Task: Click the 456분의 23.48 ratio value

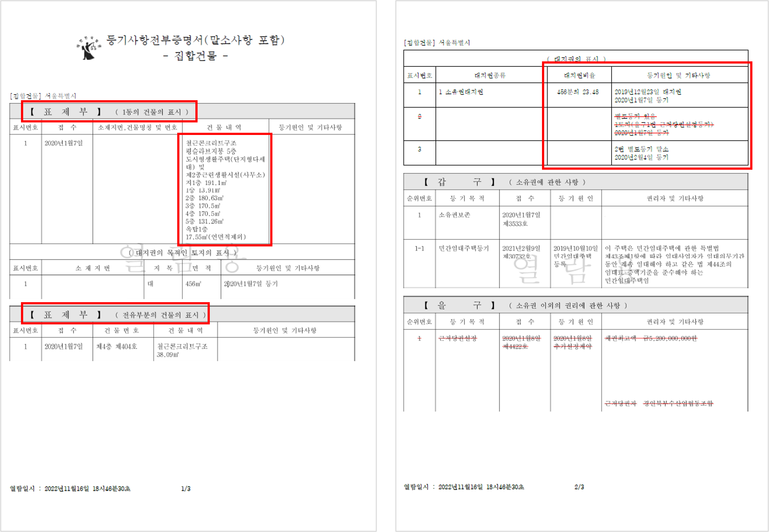Action: [578, 92]
